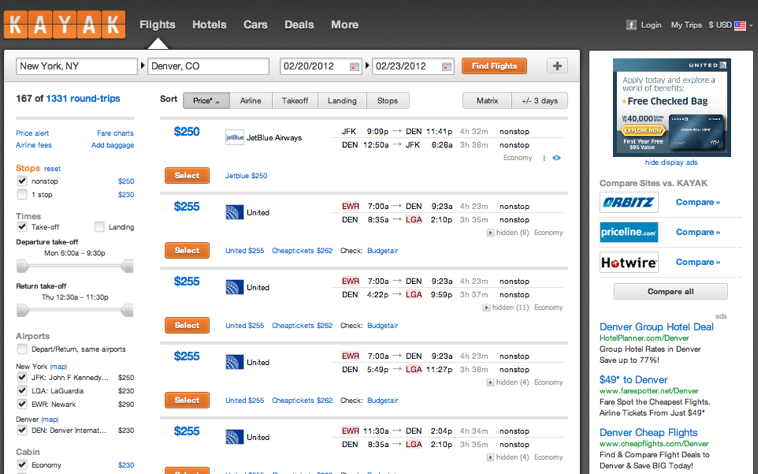Click the plus button beside Find Flights
This screenshot has width=758, height=474.
(x=557, y=67)
